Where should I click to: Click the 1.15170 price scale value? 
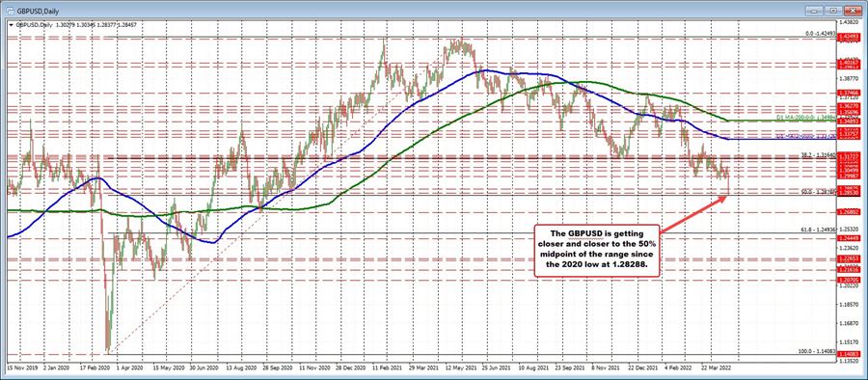[x=848, y=342]
